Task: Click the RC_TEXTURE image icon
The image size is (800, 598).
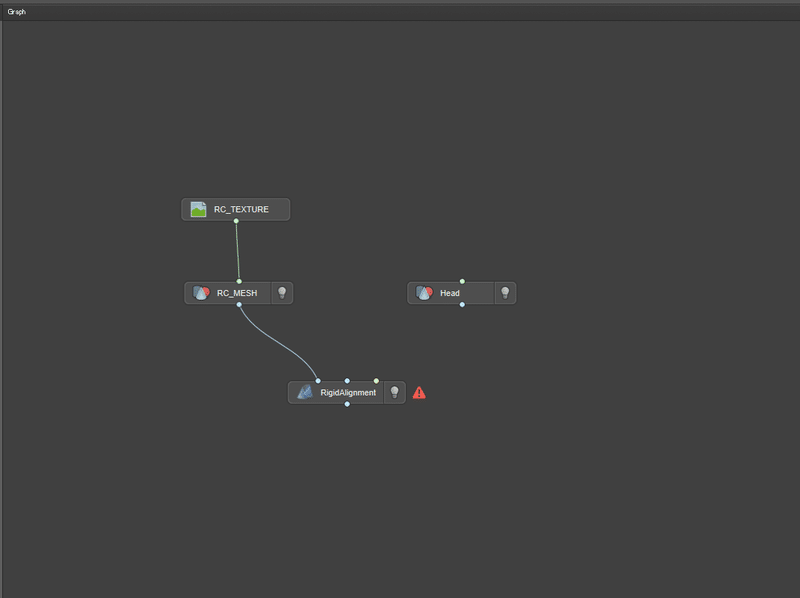Action: (198, 209)
